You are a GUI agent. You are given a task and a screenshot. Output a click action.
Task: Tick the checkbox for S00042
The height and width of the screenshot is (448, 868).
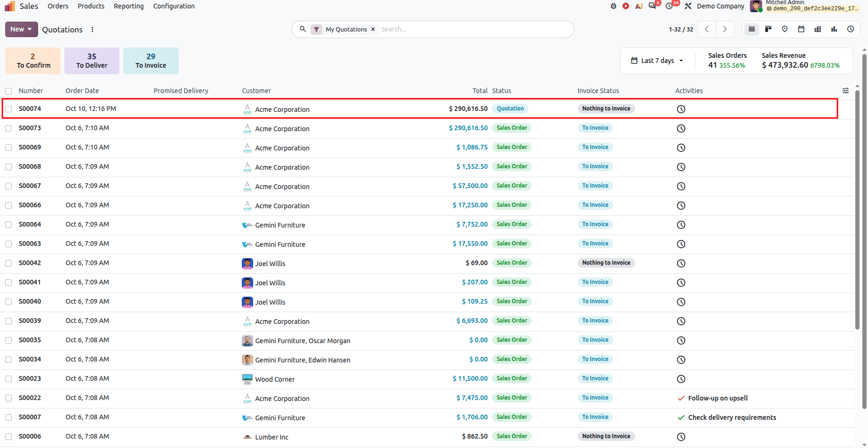coord(8,263)
